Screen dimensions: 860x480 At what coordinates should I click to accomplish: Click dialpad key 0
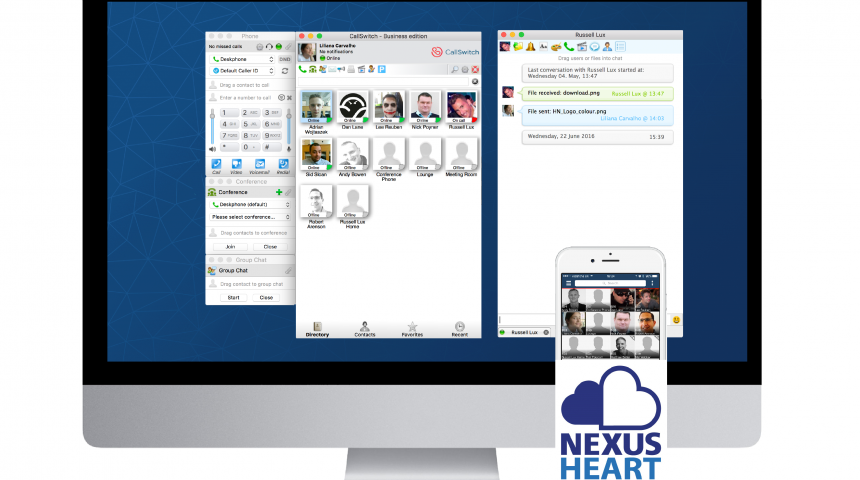click(251, 147)
